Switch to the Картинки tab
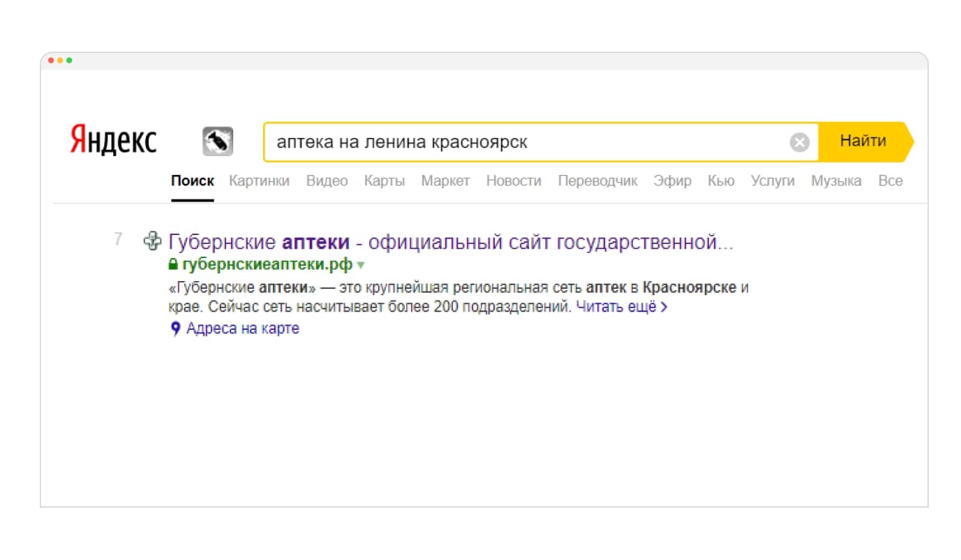The height and width of the screenshot is (560, 961). pos(259,181)
